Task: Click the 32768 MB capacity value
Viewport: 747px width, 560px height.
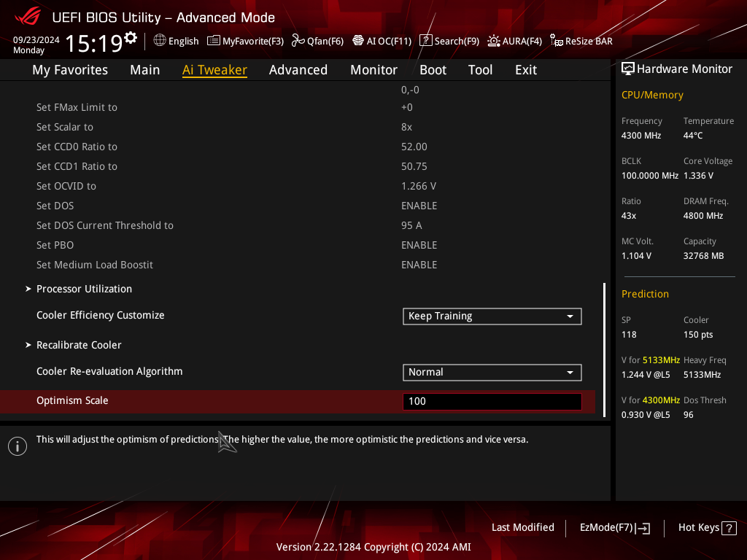Action: point(704,256)
